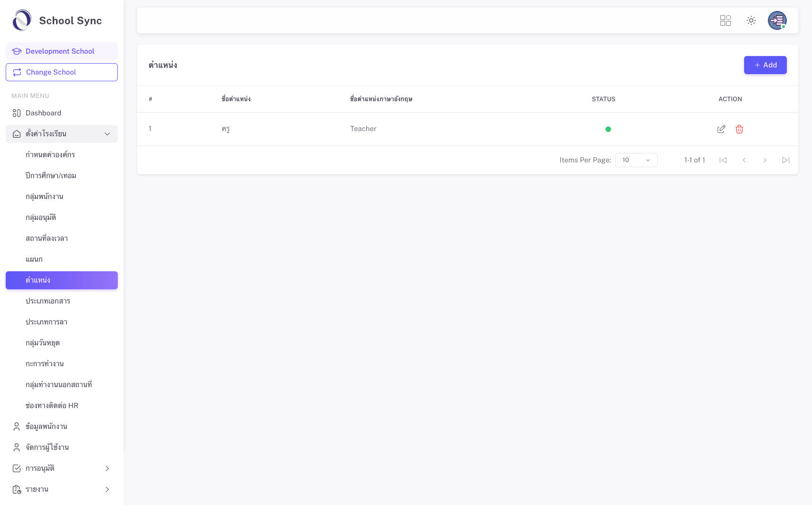Image resolution: width=812 pixels, height=505 pixels.
Task: Jump to the last page
Action: tap(786, 160)
